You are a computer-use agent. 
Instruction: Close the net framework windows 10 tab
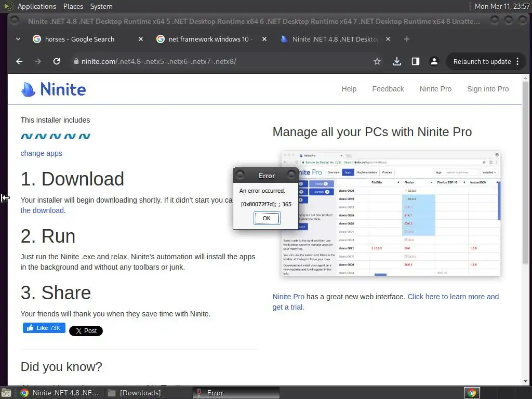[x=264, y=39]
